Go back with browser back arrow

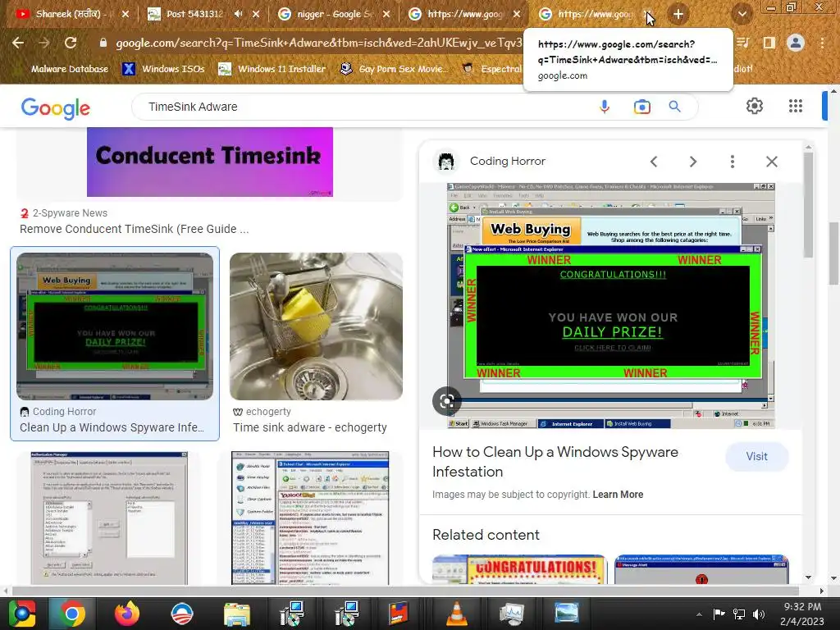(18, 43)
